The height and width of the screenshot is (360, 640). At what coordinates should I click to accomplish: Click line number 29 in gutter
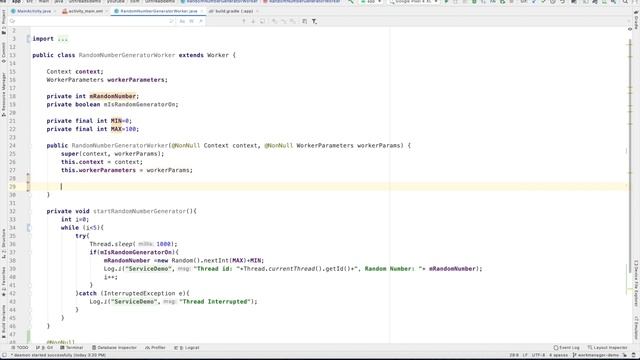click(12, 187)
